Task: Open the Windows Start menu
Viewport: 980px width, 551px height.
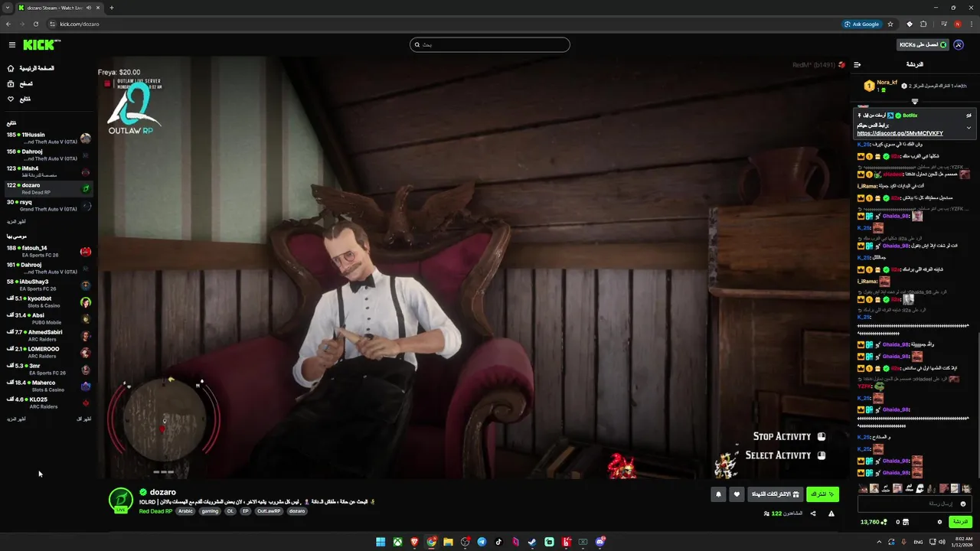Action: point(381,542)
